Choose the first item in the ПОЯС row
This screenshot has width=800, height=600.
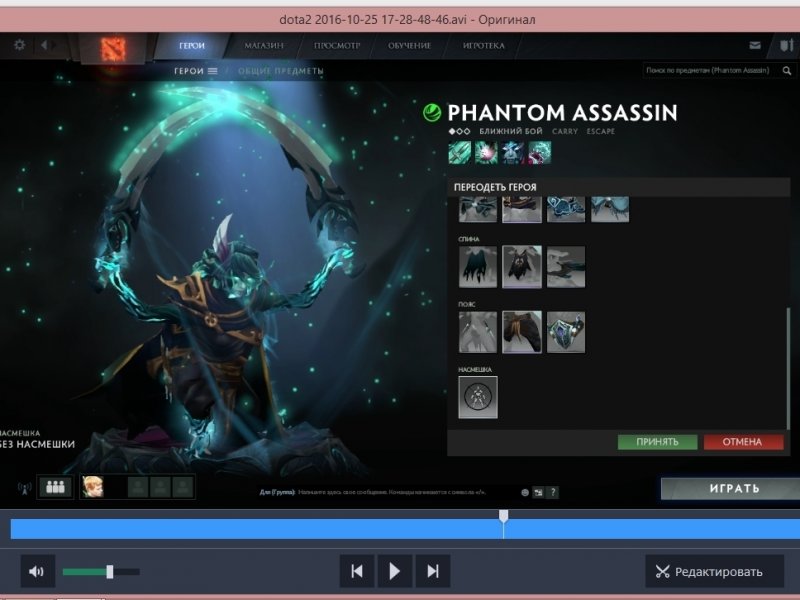[478, 332]
